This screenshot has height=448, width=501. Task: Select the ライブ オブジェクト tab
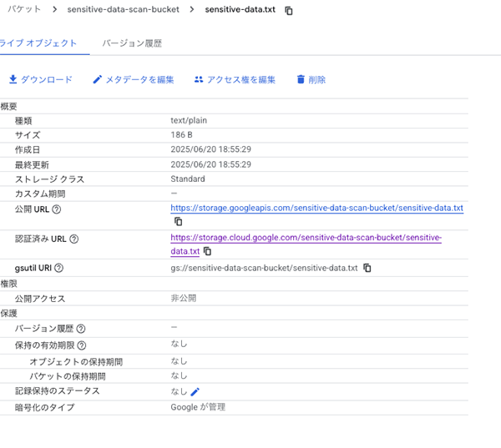tap(40, 43)
